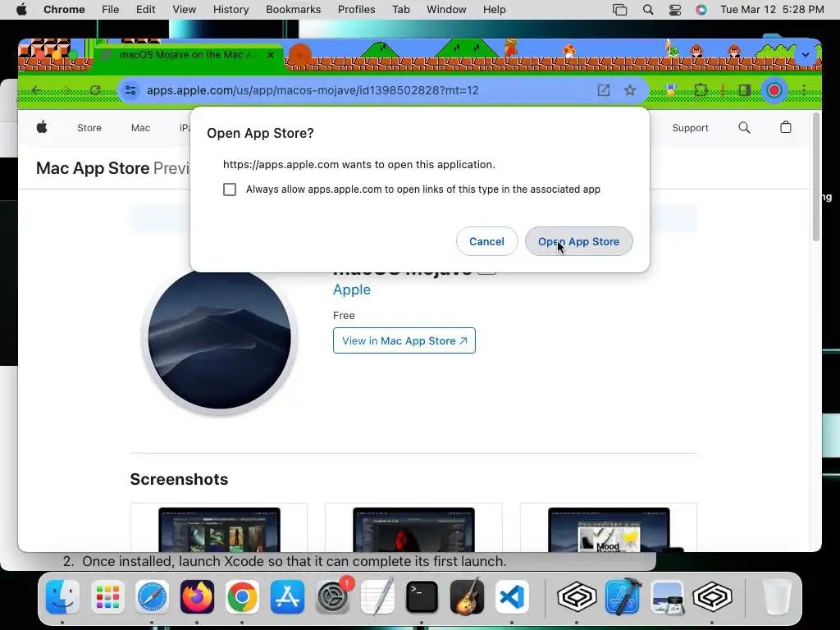Viewport: 840px width, 630px height.
Task: Open Trash in the Dock
Action: pos(777,597)
